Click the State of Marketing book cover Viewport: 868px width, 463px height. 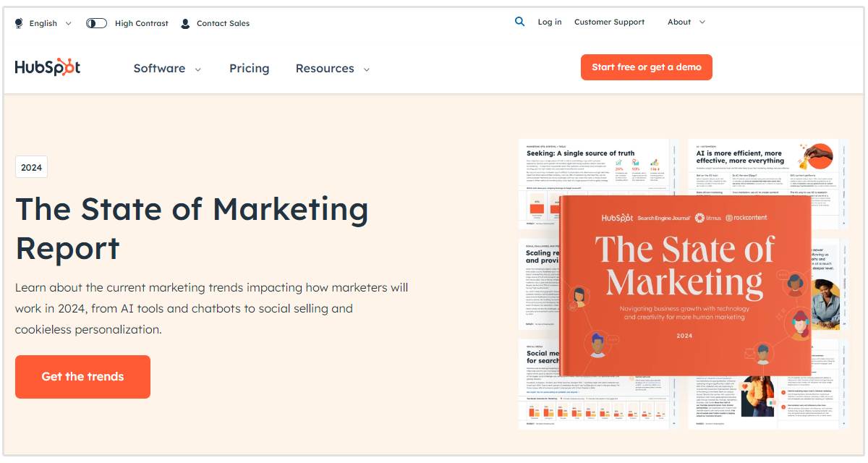[x=685, y=285]
